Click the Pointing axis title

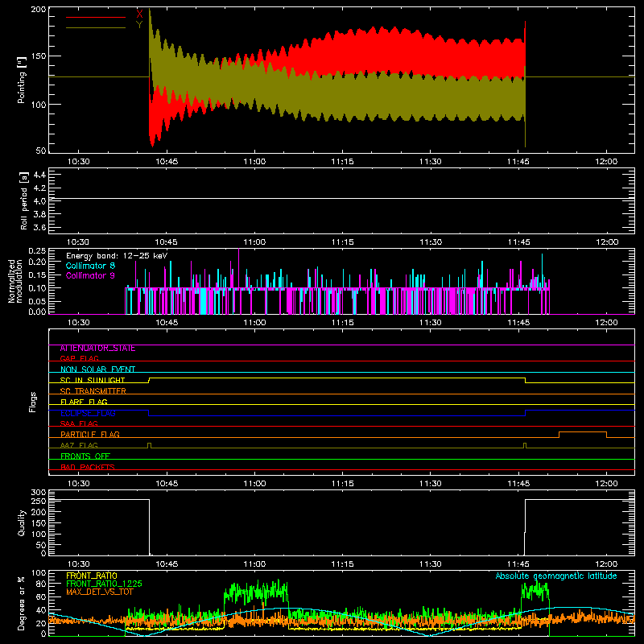(22, 80)
